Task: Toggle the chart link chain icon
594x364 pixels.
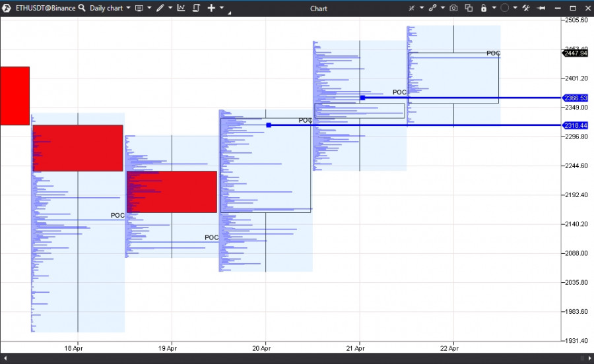Action: point(432,8)
